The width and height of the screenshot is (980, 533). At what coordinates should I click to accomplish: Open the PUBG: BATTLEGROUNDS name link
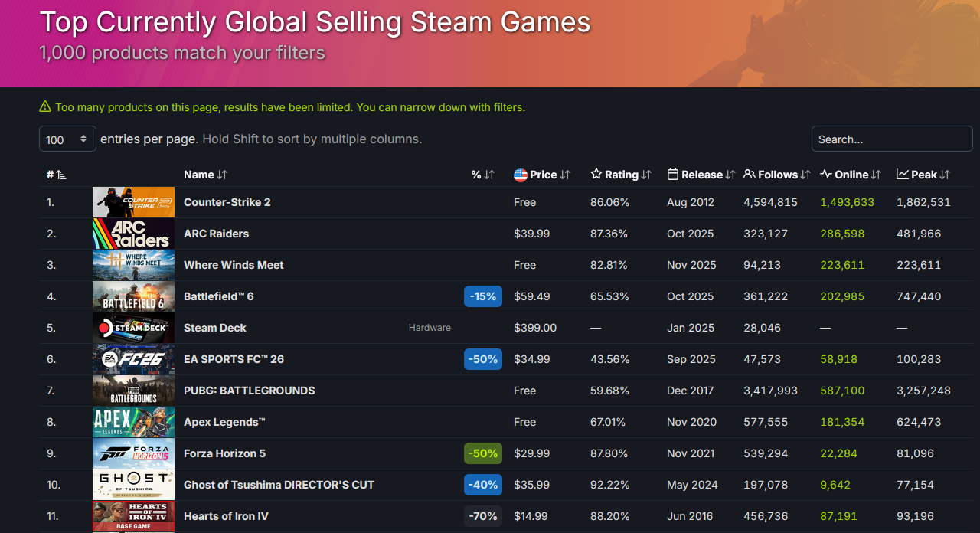(x=250, y=391)
